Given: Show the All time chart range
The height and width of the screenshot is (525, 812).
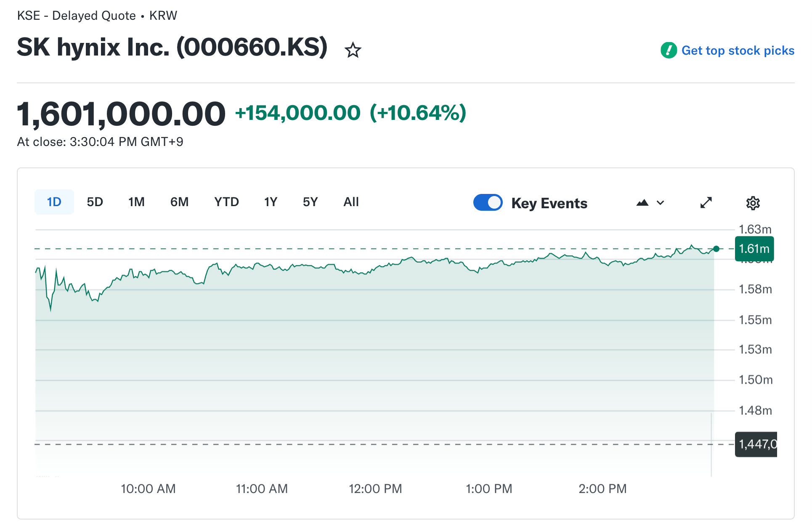Looking at the screenshot, I should [x=351, y=202].
